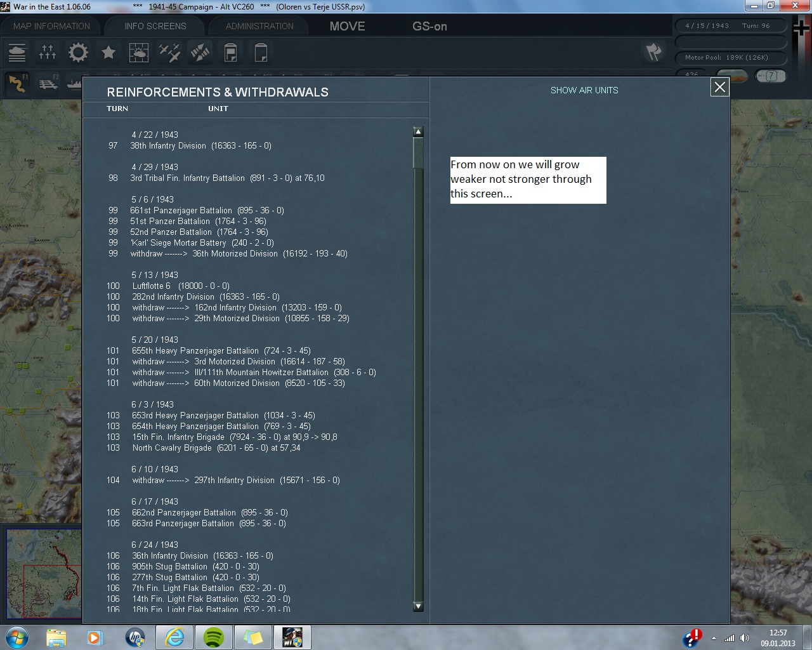
Task: Select the 29th Motorized Division withdrawal
Action: tap(240, 318)
